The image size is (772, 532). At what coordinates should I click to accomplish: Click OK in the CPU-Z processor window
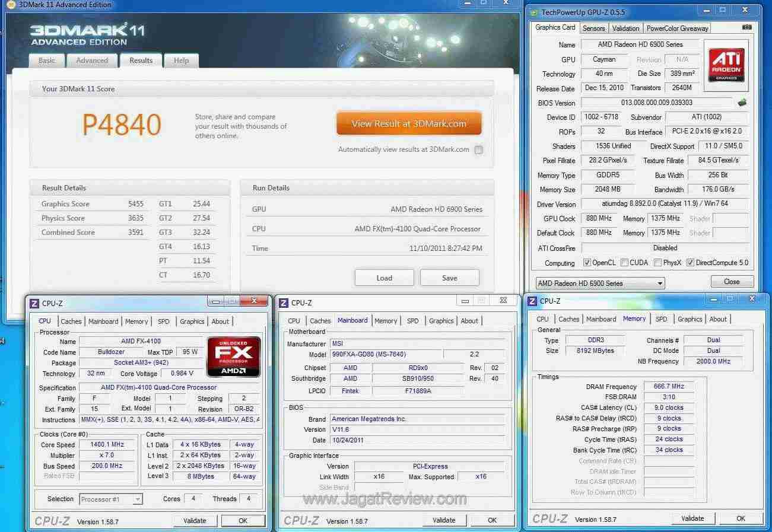[243, 521]
